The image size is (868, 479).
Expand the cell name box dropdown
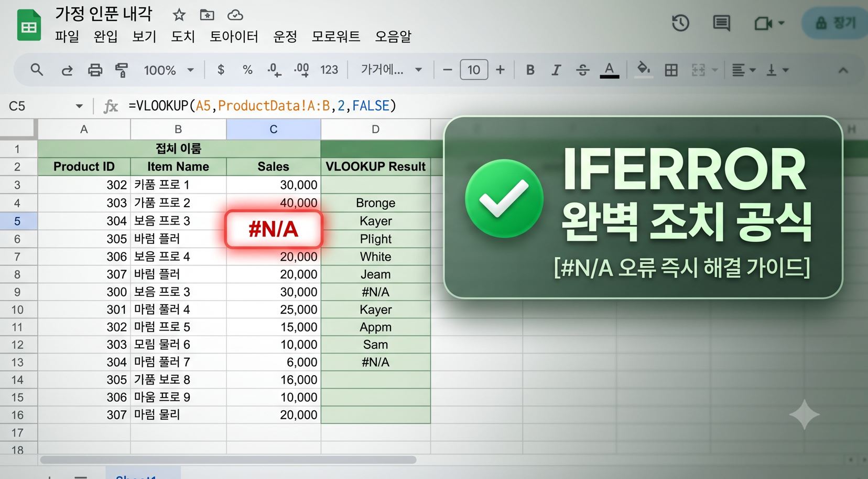tap(79, 106)
